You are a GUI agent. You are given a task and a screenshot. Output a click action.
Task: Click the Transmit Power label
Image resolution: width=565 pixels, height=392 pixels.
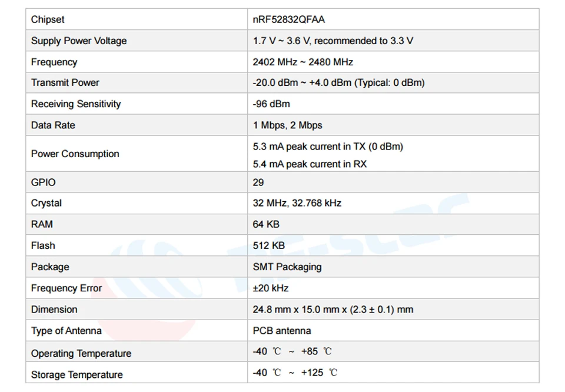[x=65, y=82]
